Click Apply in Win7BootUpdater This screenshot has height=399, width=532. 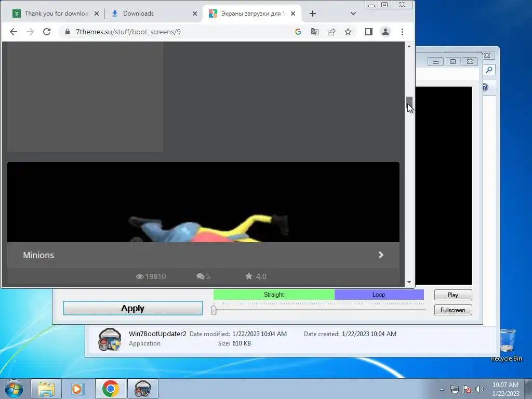[x=133, y=308]
